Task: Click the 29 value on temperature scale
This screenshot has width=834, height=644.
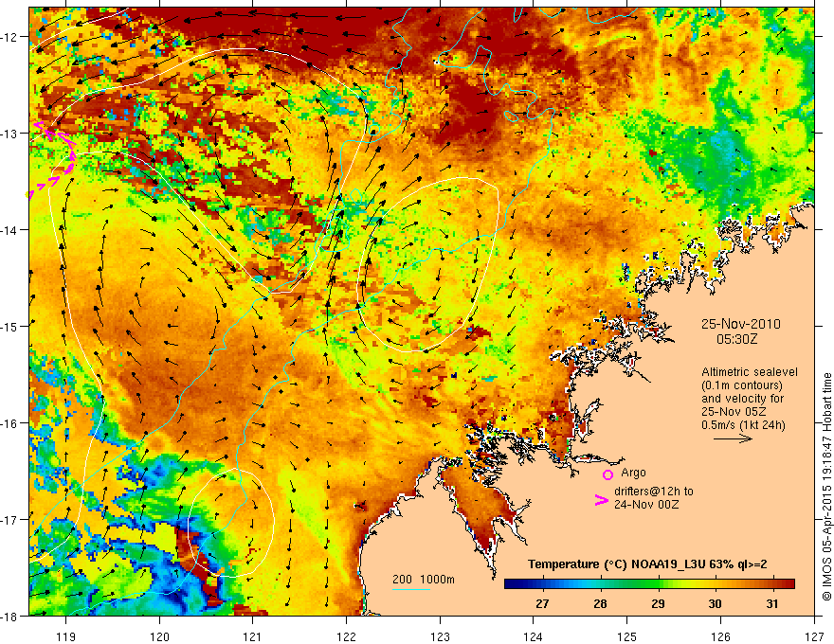Action: click(x=658, y=603)
